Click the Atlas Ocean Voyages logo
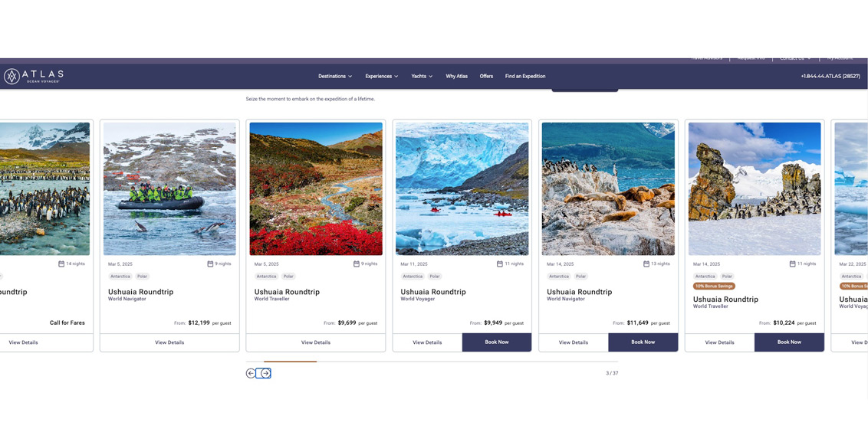Image resolution: width=868 pixels, height=429 pixels. pos(34,77)
